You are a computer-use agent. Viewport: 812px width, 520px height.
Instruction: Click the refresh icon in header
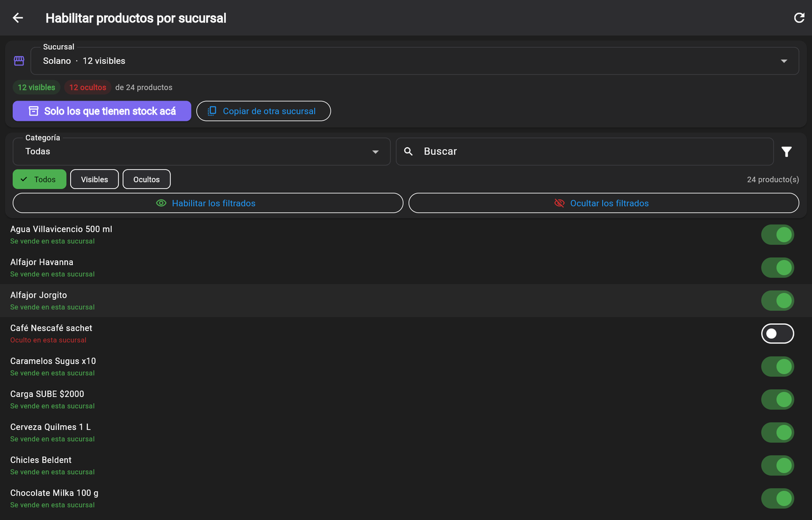tap(799, 18)
